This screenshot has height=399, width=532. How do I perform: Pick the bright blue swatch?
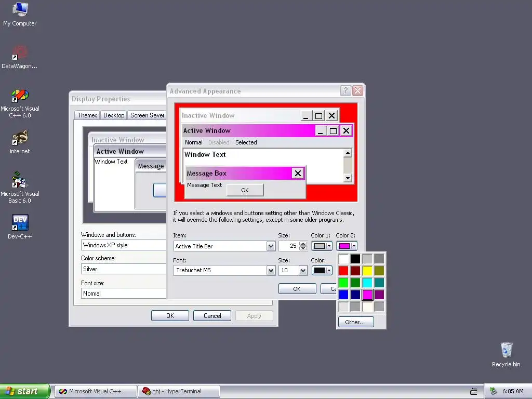tap(343, 295)
